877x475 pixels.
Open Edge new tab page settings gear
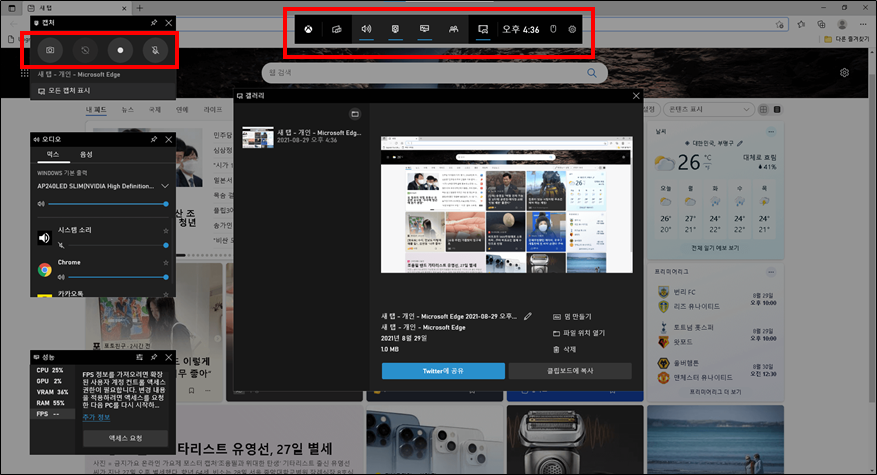845,73
